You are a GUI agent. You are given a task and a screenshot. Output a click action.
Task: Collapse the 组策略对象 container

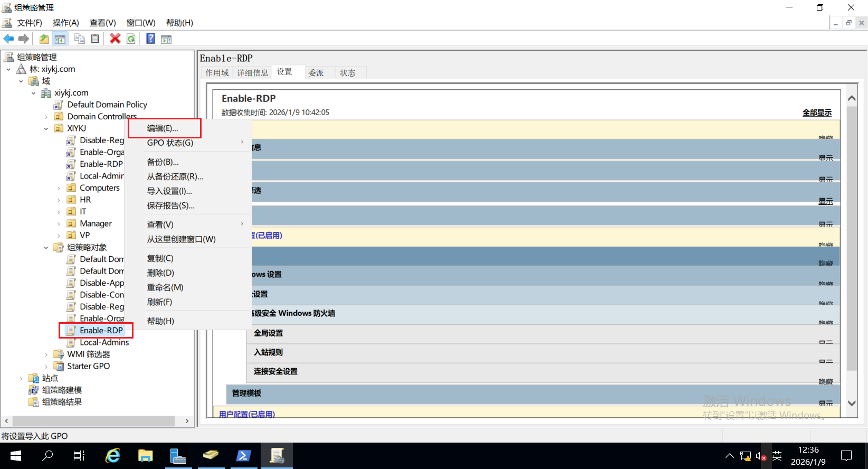46,248
